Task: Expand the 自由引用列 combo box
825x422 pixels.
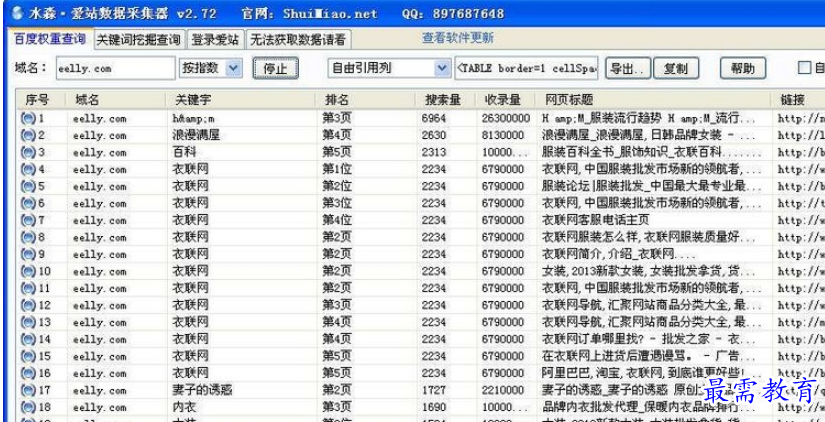Action: pos(441,68)
